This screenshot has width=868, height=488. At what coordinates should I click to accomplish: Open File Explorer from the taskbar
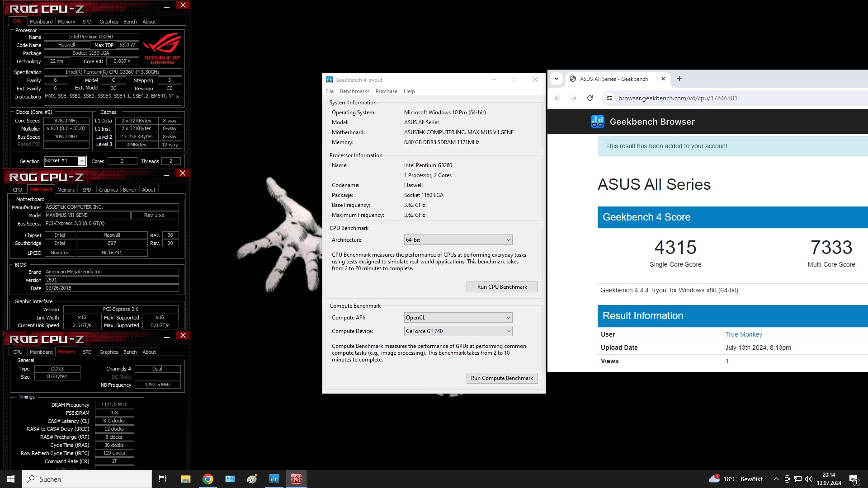click(x=185, y=479)
